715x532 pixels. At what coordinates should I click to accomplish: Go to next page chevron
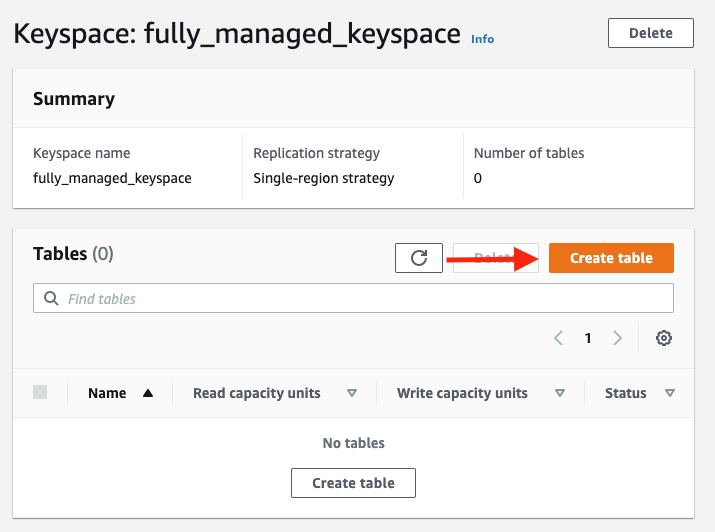coord(617,338)
